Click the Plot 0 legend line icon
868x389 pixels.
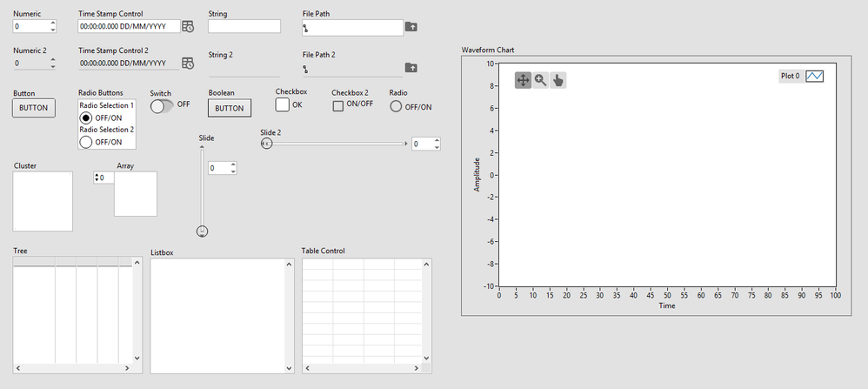pos(814,76)
